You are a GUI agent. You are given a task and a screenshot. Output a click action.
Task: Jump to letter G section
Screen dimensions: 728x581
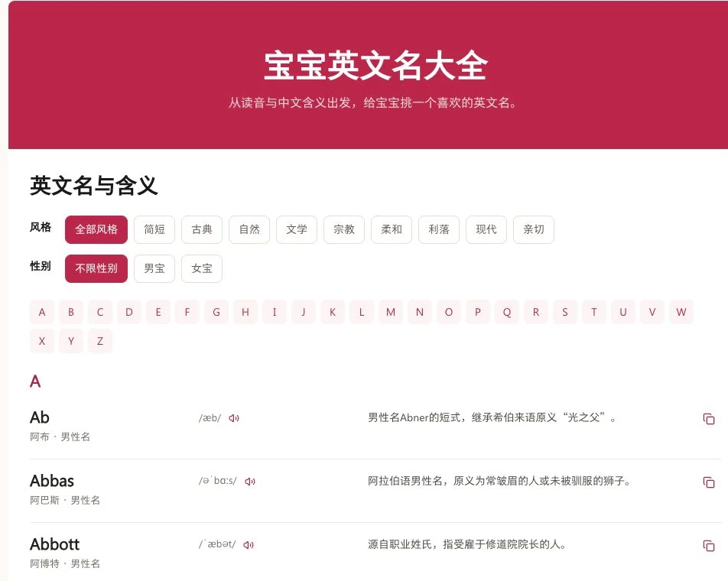[216, 312]
